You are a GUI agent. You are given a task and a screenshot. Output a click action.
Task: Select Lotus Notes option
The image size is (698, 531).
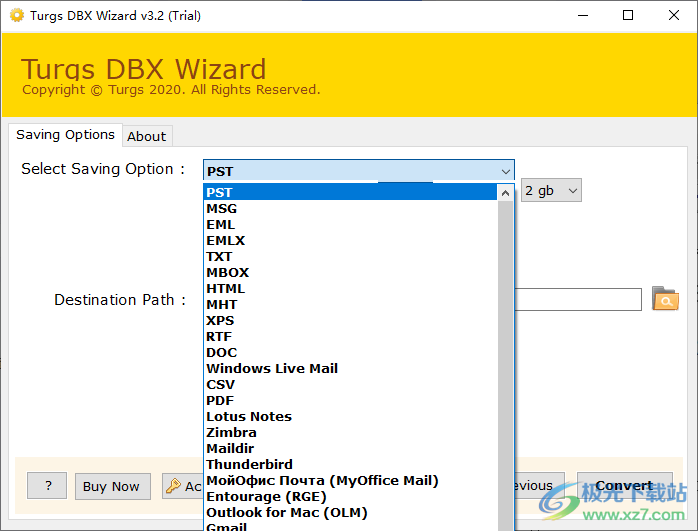click(x=350, y=417)
